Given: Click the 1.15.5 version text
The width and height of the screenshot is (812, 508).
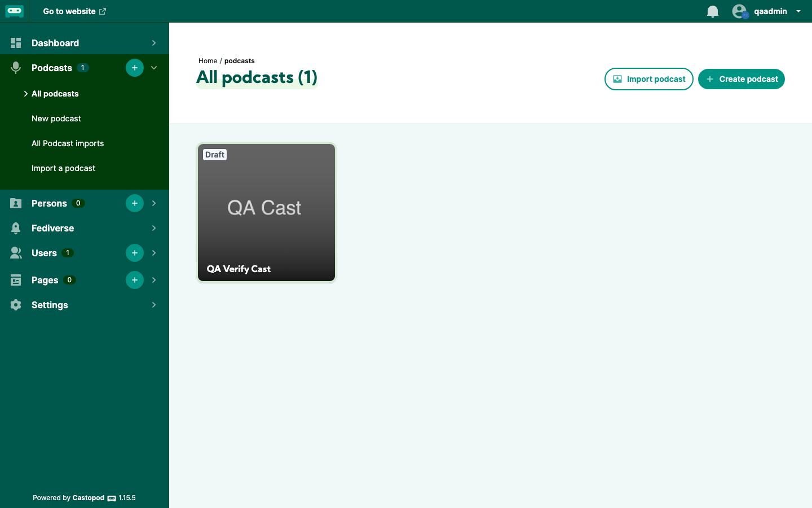Looking at the screenshot, I should coord(127,498).
